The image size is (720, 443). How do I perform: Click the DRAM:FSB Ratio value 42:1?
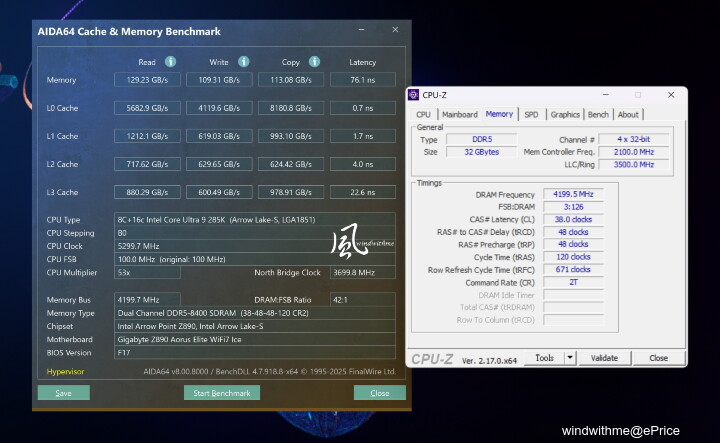tap(363, 300)
